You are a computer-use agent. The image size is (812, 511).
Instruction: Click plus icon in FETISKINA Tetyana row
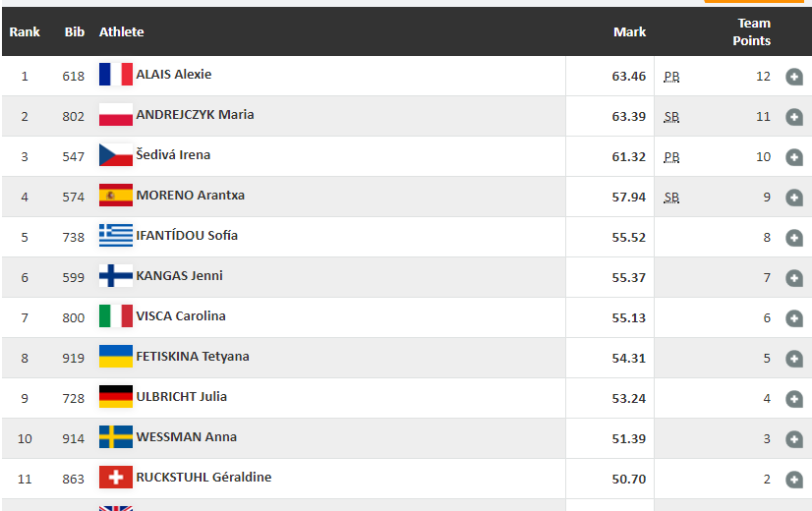(794, 359)
